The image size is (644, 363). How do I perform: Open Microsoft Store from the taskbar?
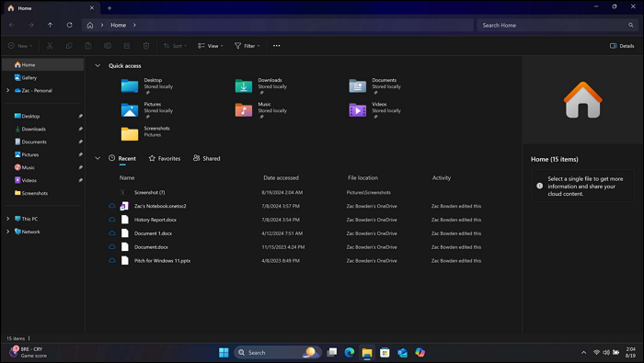point(385,352)
